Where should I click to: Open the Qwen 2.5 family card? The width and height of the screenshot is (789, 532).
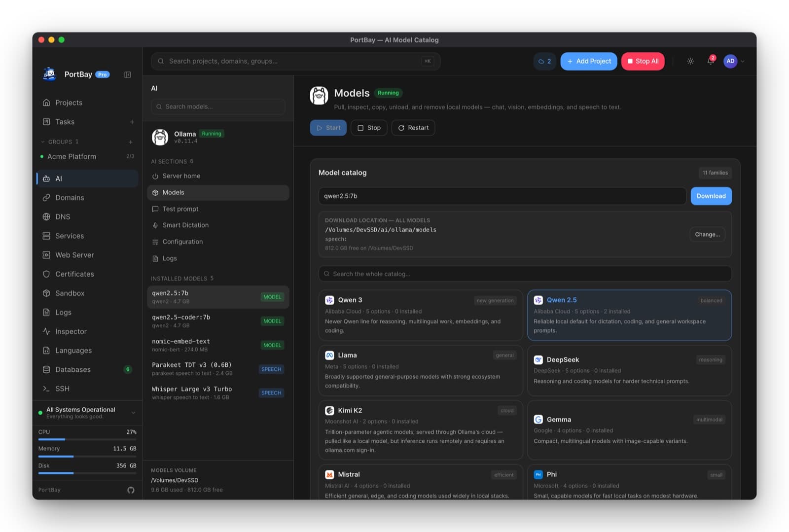coord(629,316)
